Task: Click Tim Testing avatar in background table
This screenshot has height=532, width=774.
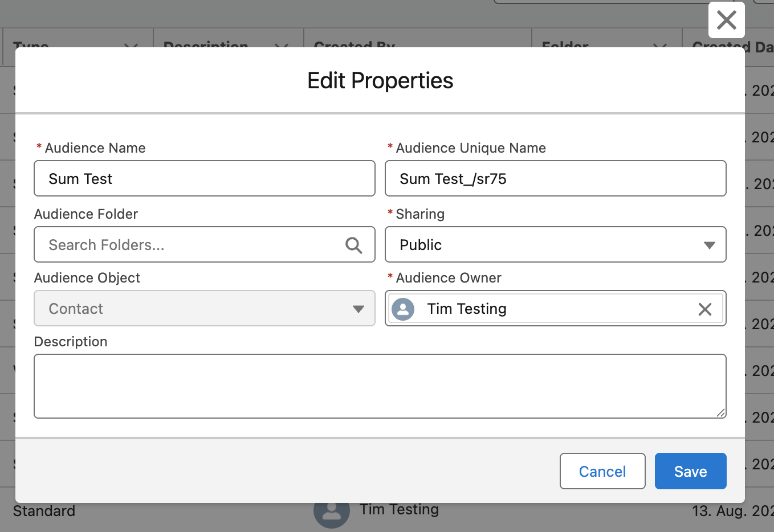Action: click(x=332, y=515)
